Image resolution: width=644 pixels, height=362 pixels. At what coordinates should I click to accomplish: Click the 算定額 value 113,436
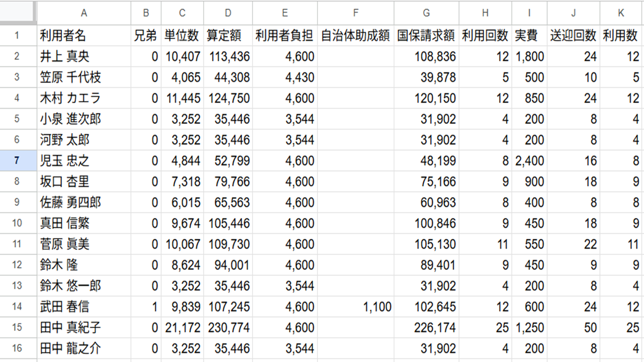(x=228, y=57)
